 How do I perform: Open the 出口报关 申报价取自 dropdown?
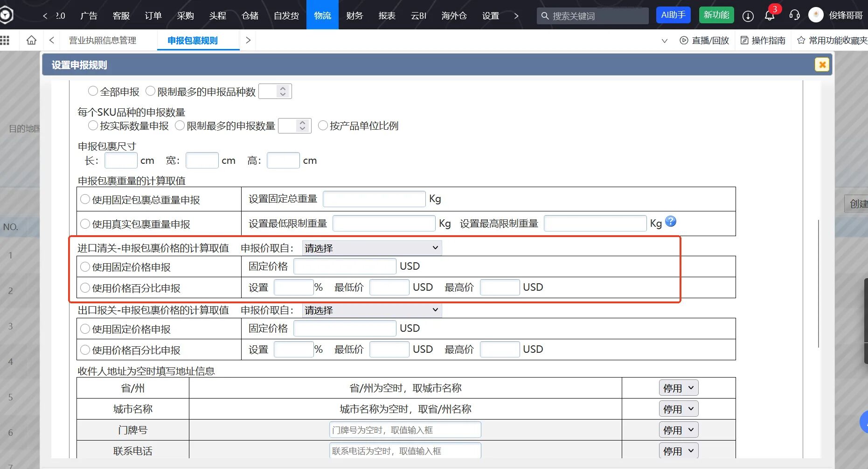coord(372,310)
